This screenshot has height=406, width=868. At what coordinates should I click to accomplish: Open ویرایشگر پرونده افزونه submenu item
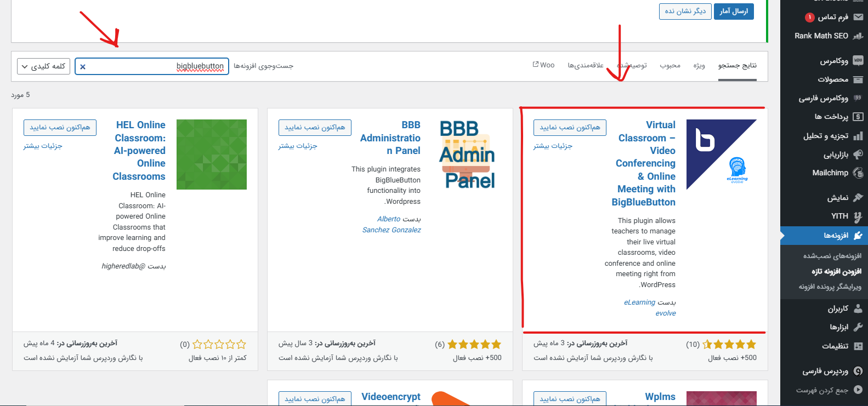830,287
